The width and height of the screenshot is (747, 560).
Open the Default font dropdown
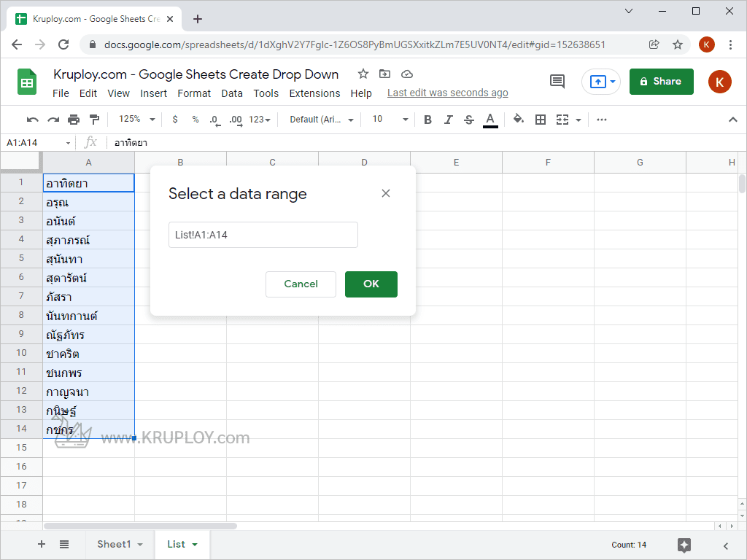point(322,120)
